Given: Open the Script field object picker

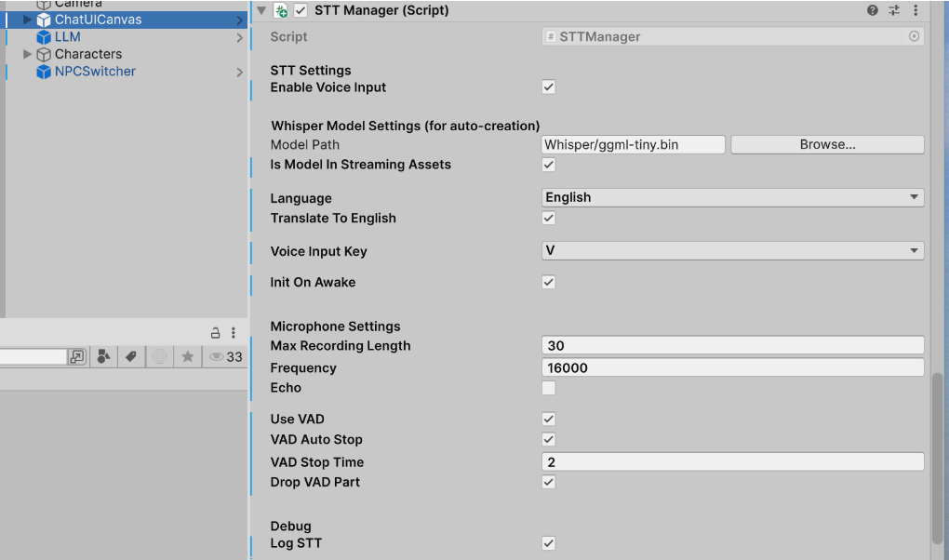Looking at the screenshot, I should tap(915, 36).
